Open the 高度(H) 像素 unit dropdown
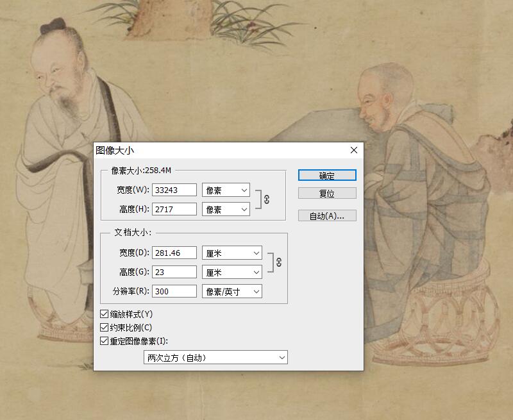Viewport: 513px width, 420px height. 226,209
